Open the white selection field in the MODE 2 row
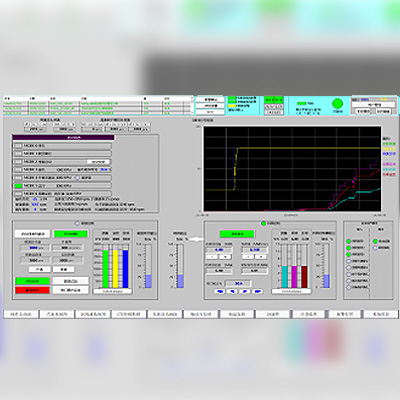 click(98, 162)
